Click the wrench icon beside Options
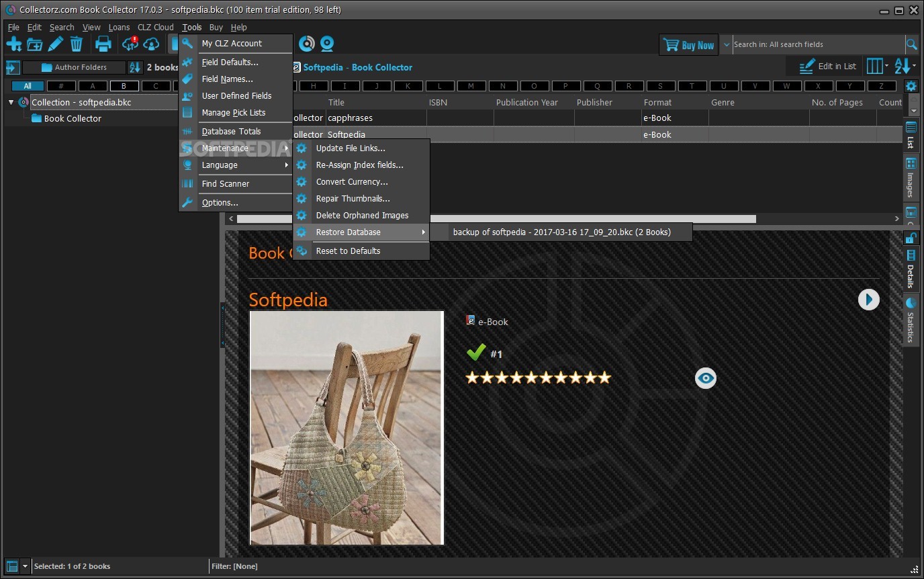This screenshot has height=579, width=924. click(x=187, y=203)
